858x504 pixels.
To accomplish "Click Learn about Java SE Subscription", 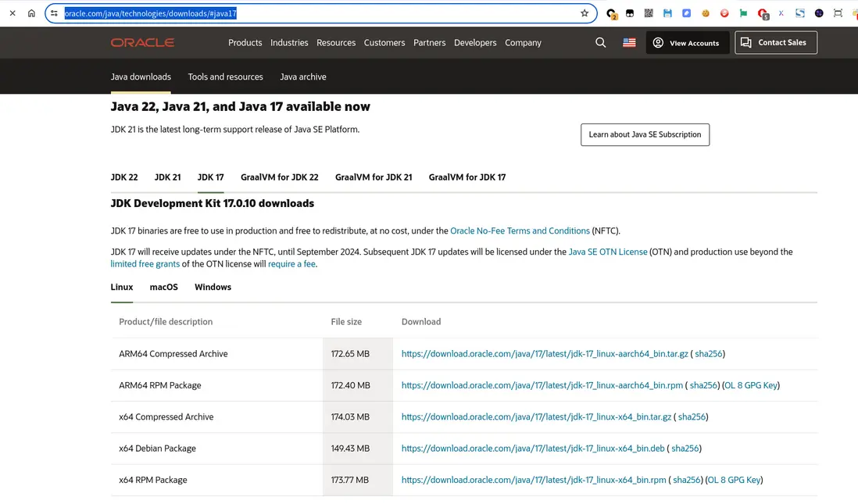I will (x=645, y=134).
